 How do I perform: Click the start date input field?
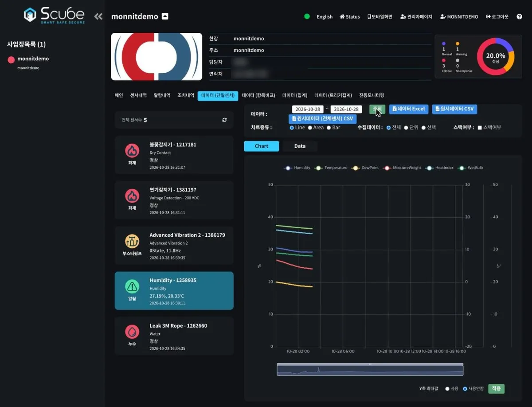(308, 109)
